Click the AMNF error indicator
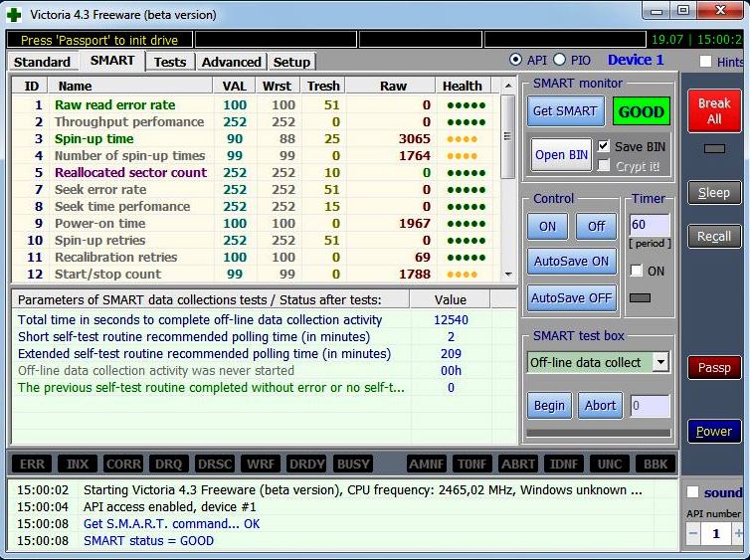Viewport: 750px width, 560px height. (427, 464)
